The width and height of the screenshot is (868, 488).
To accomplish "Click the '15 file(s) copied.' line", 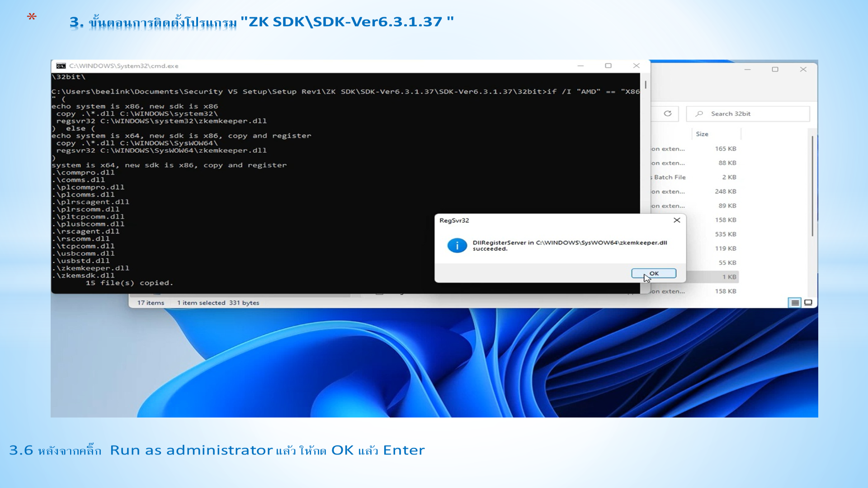I will [129, 283].
